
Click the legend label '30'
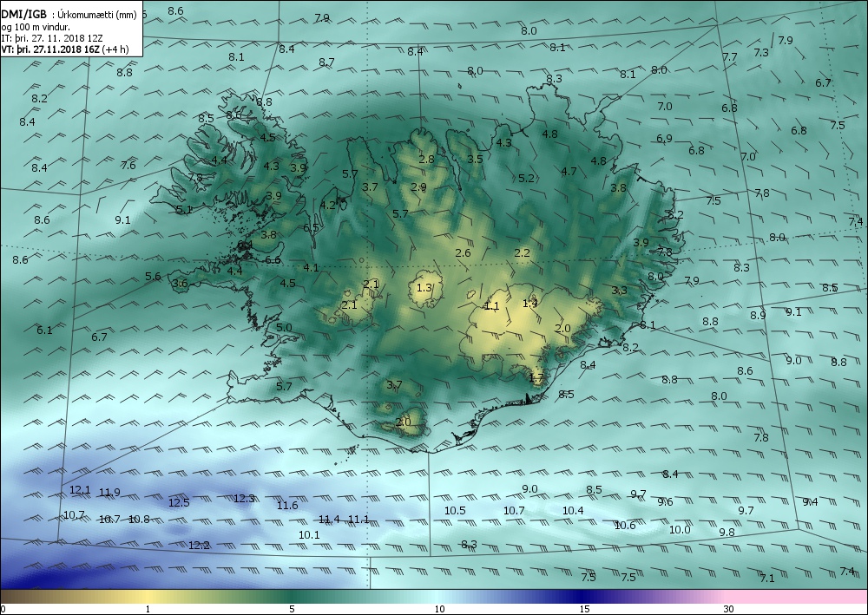tap(728, 610)
